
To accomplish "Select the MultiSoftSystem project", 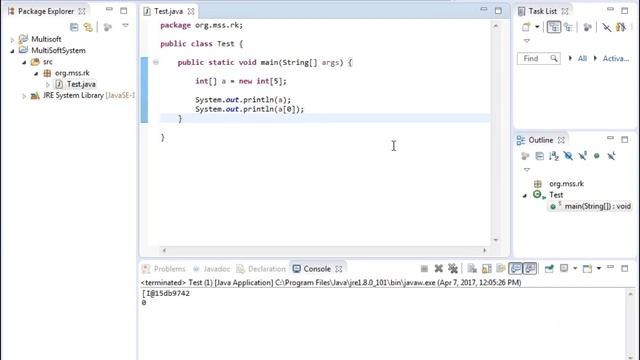I will pyautogui.click(x=53, y=50).
